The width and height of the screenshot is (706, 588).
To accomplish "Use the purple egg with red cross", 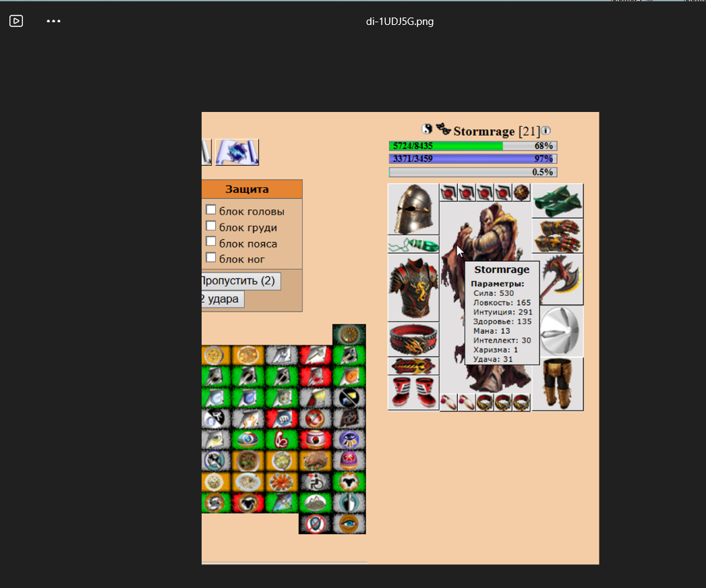I will pyautogui.click(x=349, y=461).
